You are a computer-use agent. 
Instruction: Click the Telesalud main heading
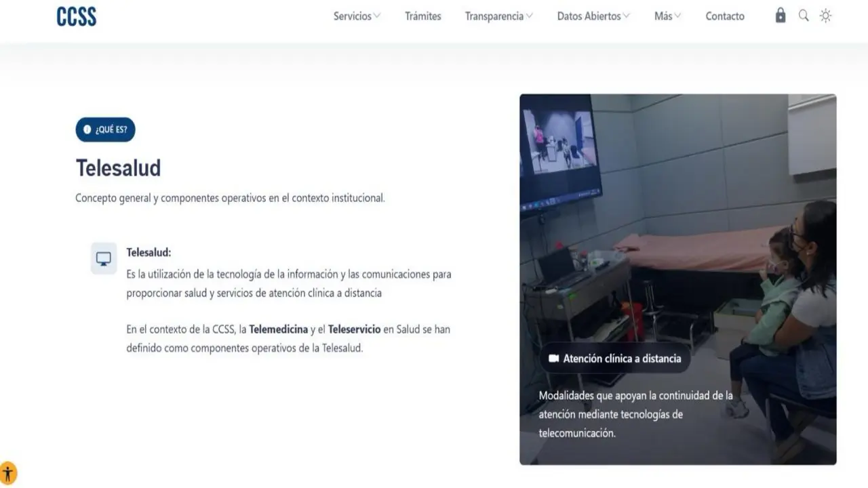(x=118, y=167)
